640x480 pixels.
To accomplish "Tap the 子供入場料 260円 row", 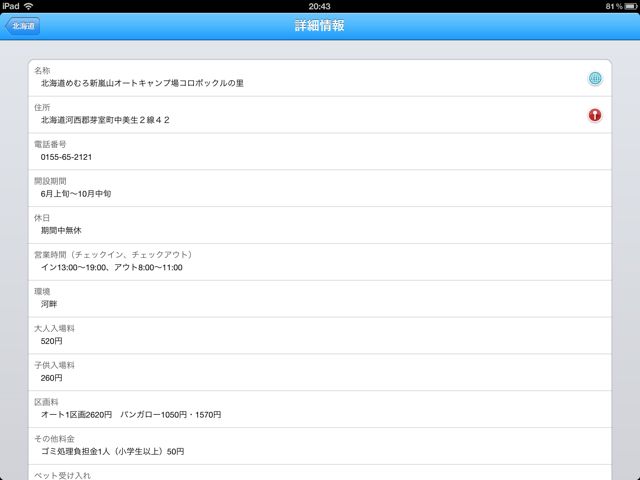I will point(320,372).
